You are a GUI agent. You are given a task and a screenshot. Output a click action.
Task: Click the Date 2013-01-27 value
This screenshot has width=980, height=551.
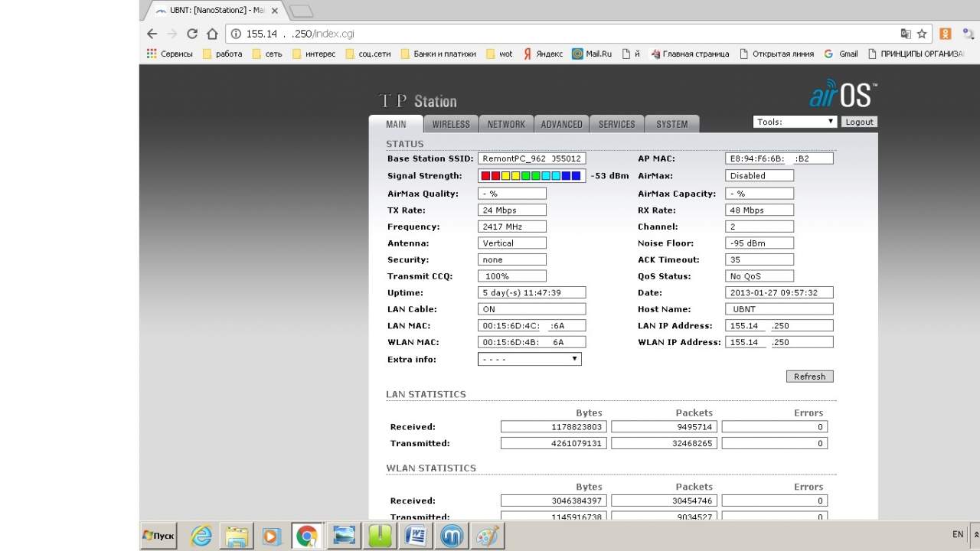point(779,293)
